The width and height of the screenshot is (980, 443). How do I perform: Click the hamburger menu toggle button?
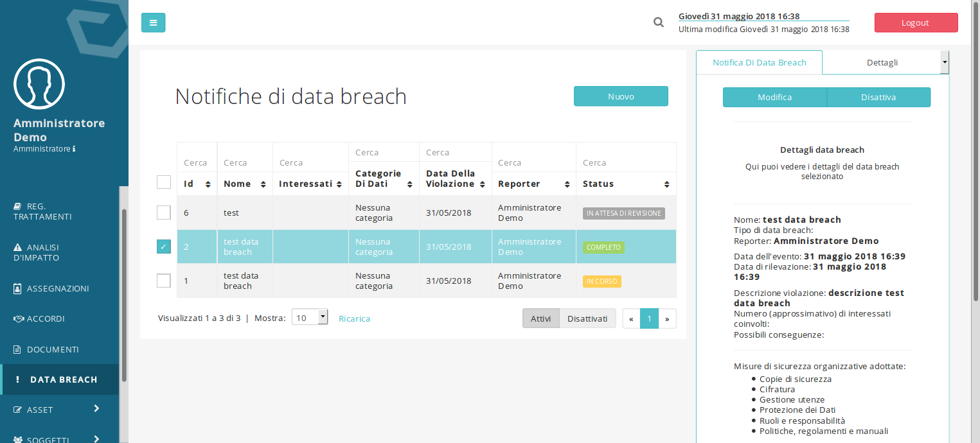point(153,22)
